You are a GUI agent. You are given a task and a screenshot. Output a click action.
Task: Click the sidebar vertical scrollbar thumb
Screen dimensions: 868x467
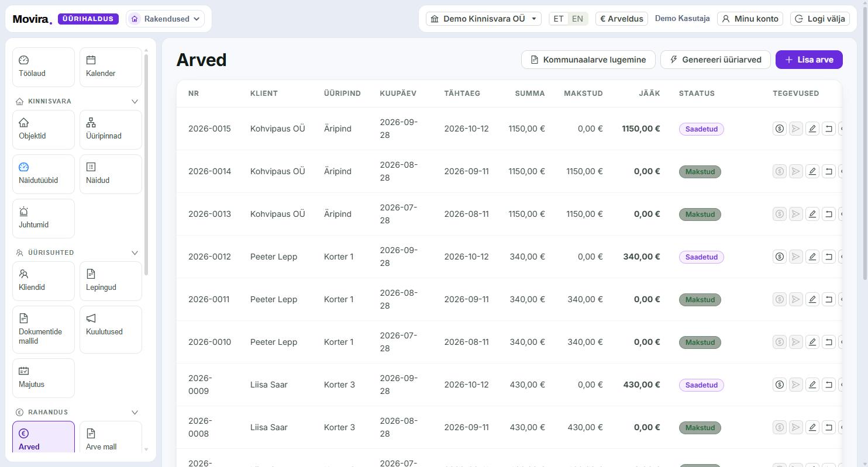coord(146,164)
